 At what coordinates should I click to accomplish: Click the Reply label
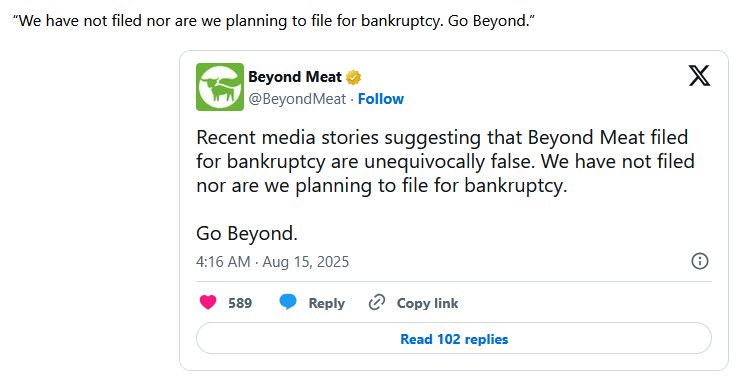click(326, 303)
